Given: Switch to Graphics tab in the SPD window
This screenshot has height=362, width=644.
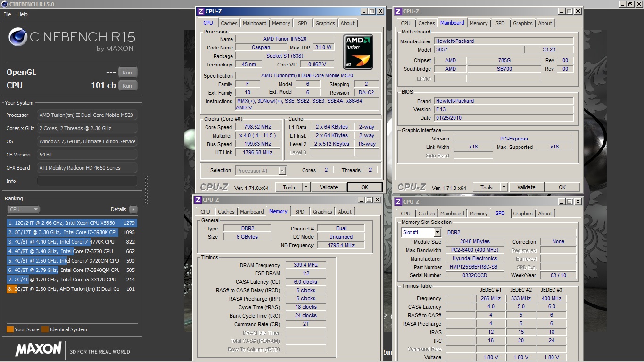Looking at the screenshot, I should [x=523, y=214].
